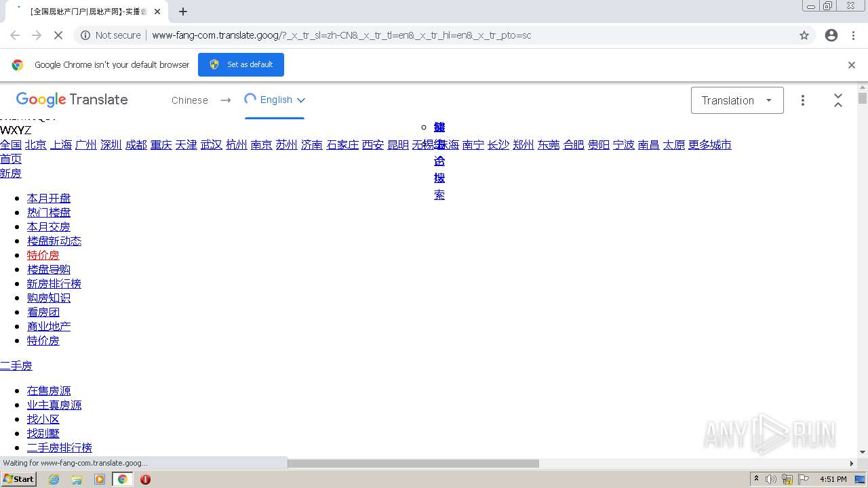Image resolution: width=868 pixels, height=488 pixels.
Task: Open the 新房 section link
Action: 11,173
